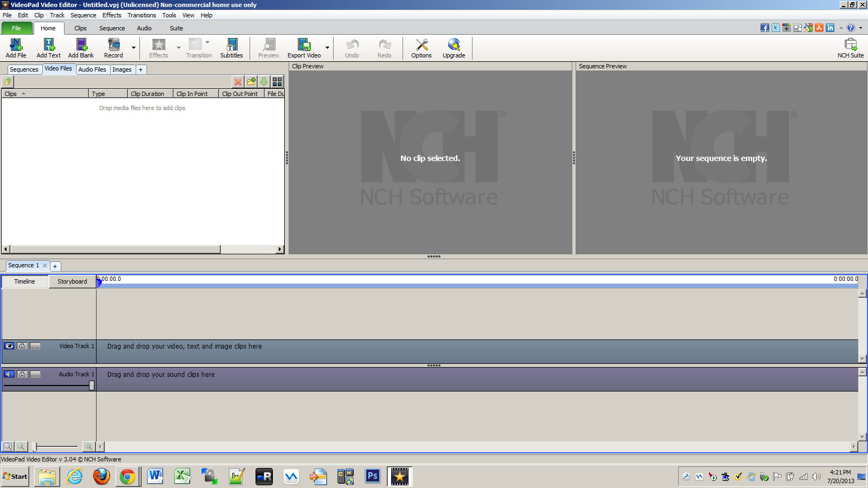Click the timeline horizontal scrollbar right arrow
The height and width of the screenshot is (488, 868).
click(854, 447)
